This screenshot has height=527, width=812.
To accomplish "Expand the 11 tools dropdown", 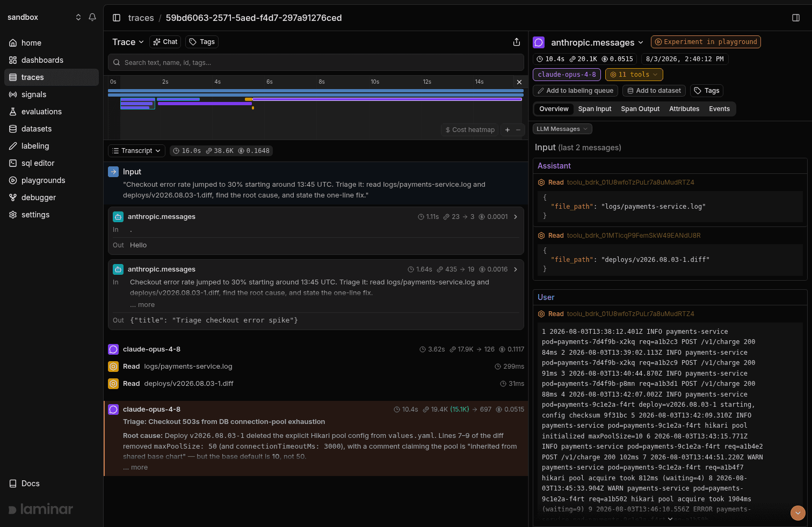I will pos(634,75).
